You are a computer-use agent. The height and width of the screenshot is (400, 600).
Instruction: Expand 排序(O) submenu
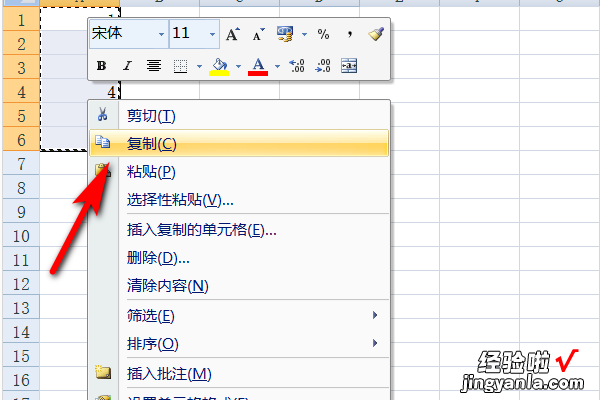pos(239,343)
